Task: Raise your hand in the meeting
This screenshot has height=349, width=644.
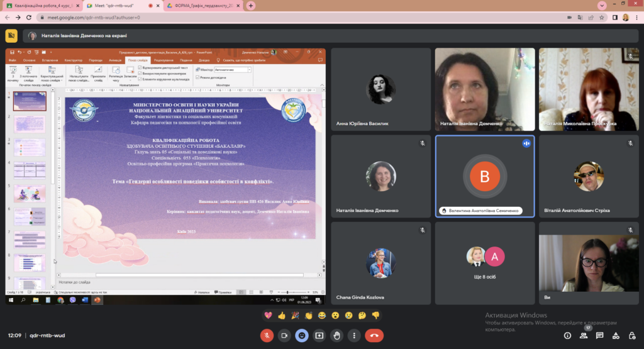Action: point(337,336)
